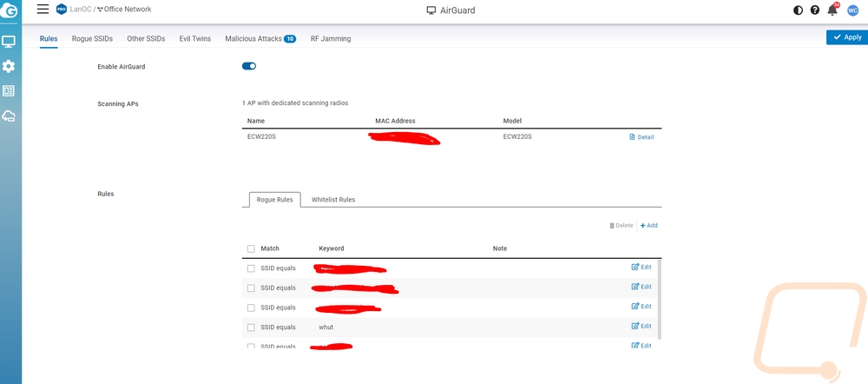View Detail for ECW220S scanning AP

[641, 137]
